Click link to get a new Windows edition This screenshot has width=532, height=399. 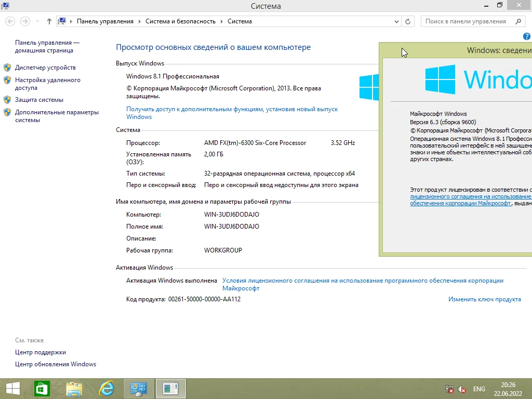click(232, 113)
